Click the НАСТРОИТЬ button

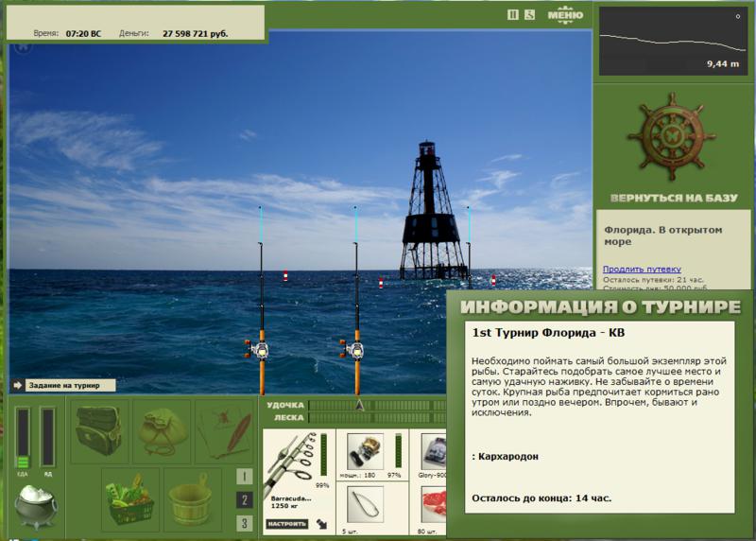coord(287,524)
